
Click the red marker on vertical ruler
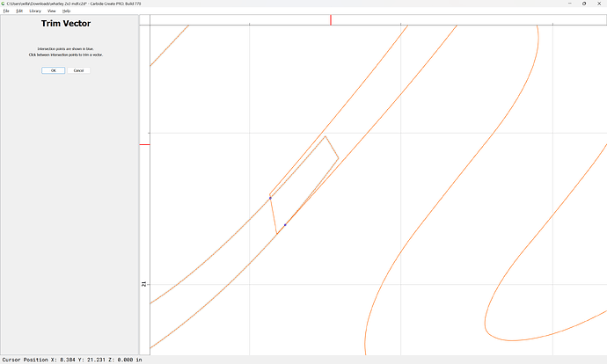[x=145, y=144]
